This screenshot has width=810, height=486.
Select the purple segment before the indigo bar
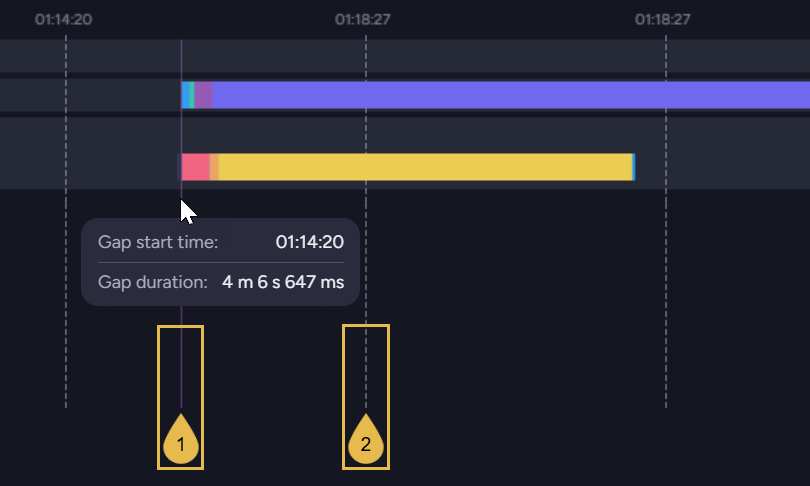(x=203, y=95)
